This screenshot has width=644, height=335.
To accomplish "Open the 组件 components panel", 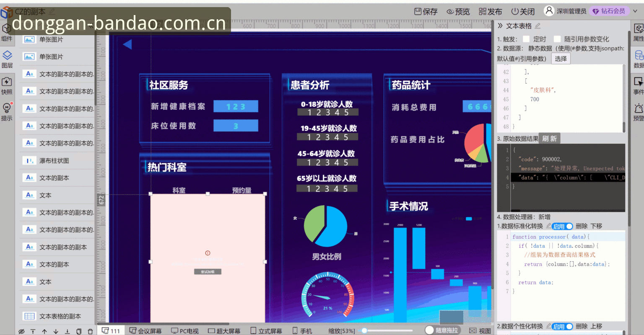I will coord(7,33).
